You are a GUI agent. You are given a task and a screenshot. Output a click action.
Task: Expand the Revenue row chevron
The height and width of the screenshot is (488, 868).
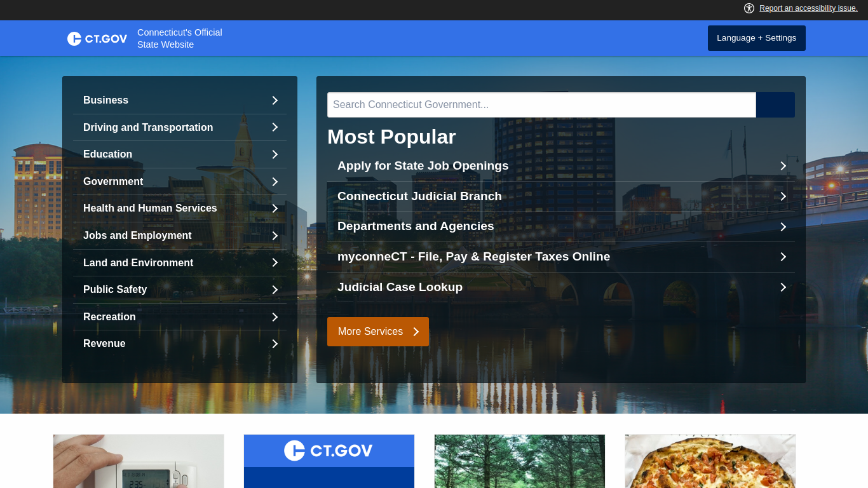(x=275, y=344)
